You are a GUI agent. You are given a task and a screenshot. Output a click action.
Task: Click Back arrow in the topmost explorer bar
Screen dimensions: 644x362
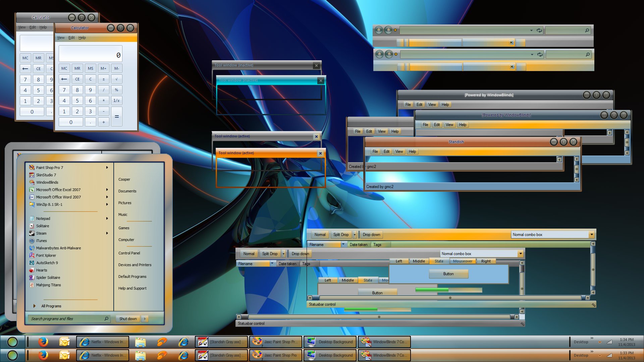[x=379, y=30]
